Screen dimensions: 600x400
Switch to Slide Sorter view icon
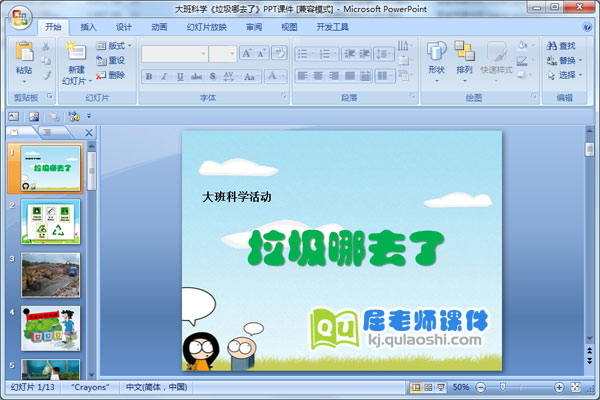point(428,387)
